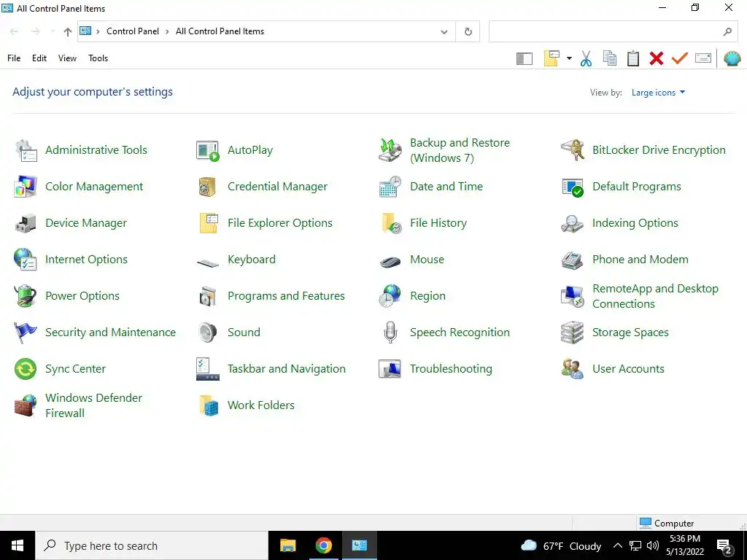747x560 pixels.
Task: Open the Speech Recognition microphone icon
Action: point(390,332)
